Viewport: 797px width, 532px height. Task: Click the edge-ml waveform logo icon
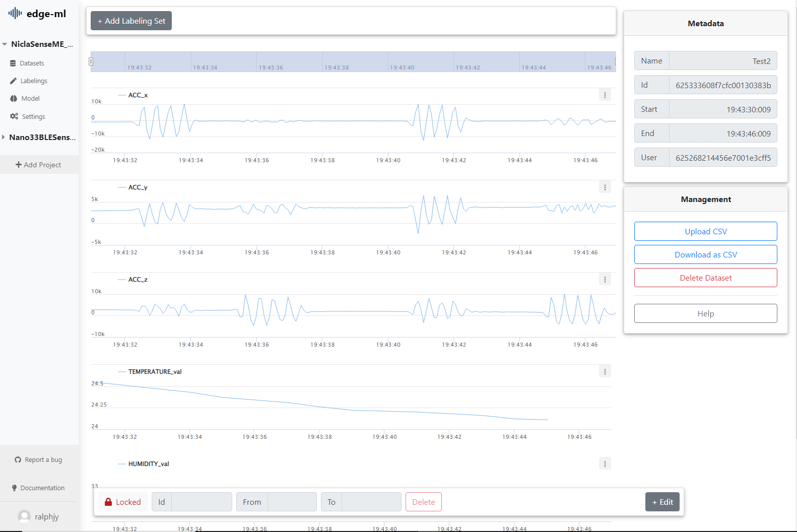[15, 14]
